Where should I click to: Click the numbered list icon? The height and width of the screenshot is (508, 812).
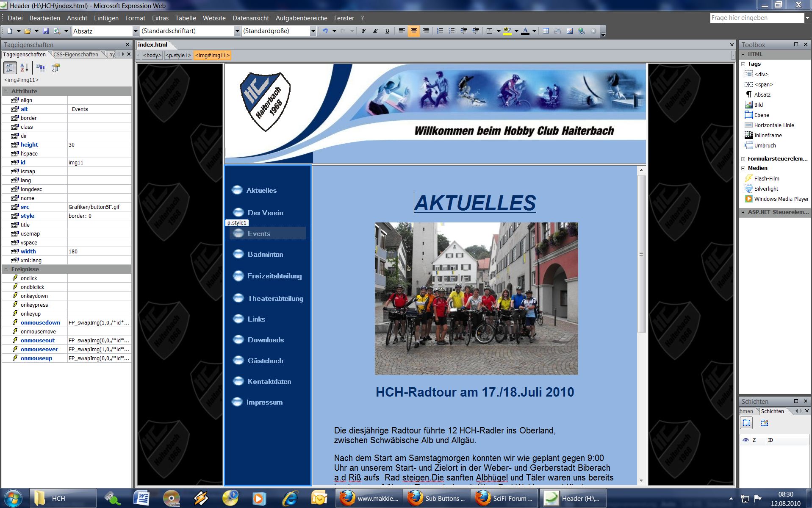pos(440,31)
